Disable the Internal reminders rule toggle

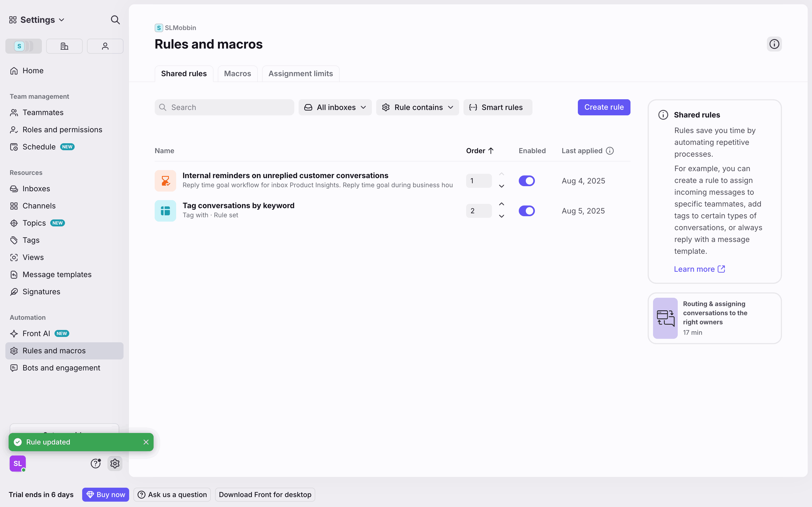(527, 181)
